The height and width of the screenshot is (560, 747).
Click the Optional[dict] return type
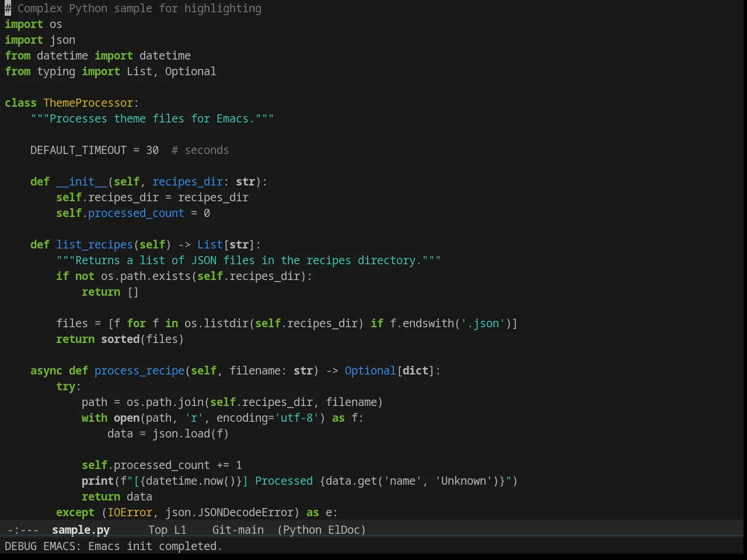pos(389,370)
